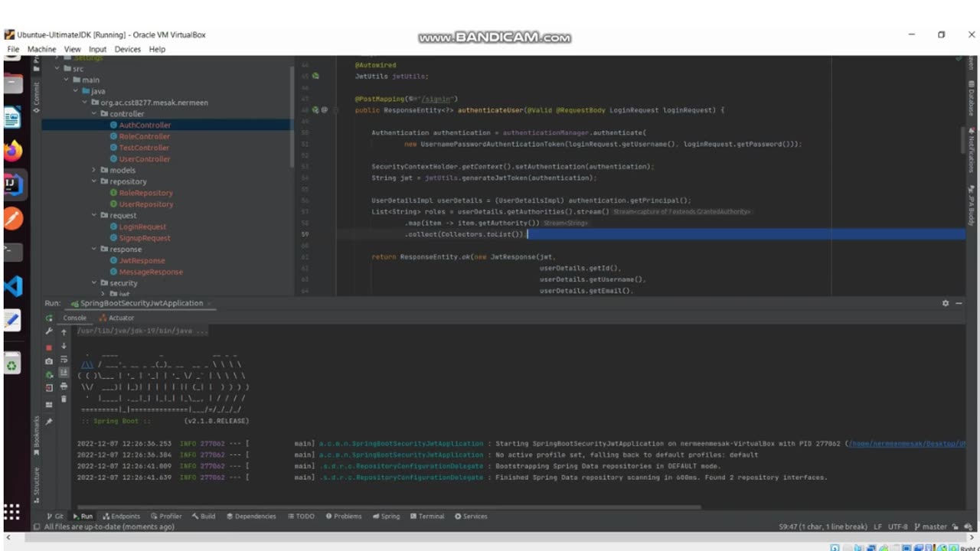Open Firefox from the Ubuntu dock
The image size is (980, 551).
13,151
